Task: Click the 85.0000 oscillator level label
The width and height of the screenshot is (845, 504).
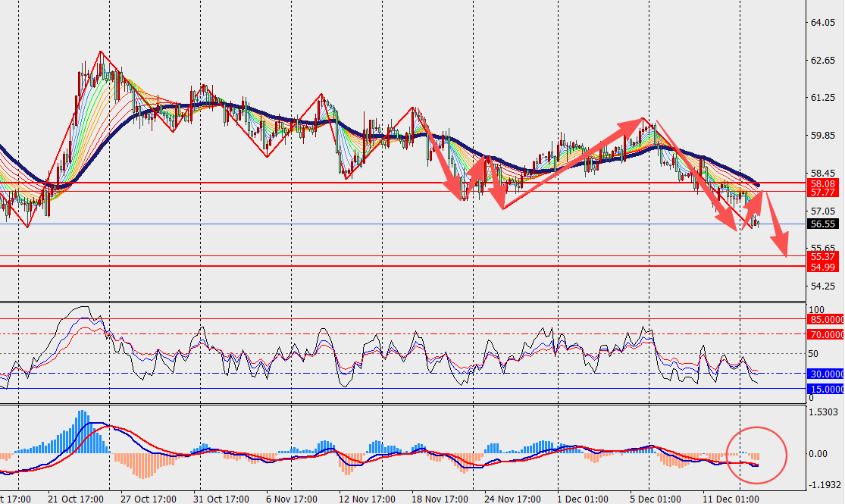Action: 826,319
